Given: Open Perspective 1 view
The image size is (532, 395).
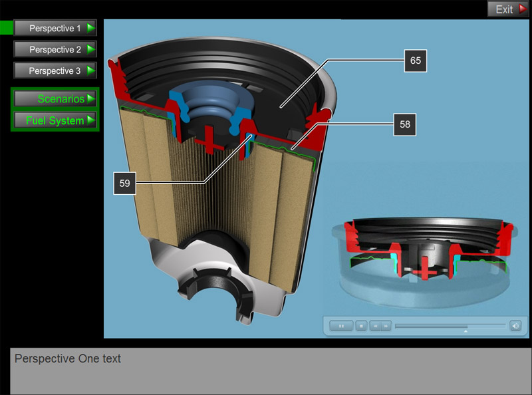Looking at the screenshot, I should coord(55,28).
